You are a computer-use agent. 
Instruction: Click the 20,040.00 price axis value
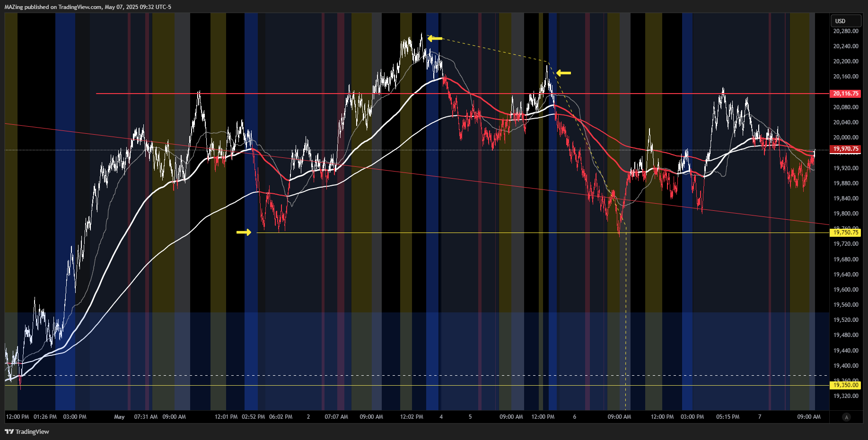tap(846, 122)
